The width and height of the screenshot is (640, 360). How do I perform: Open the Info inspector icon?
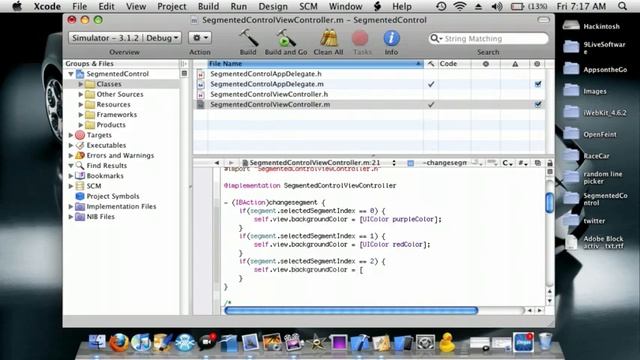click(x=391, y=38)
